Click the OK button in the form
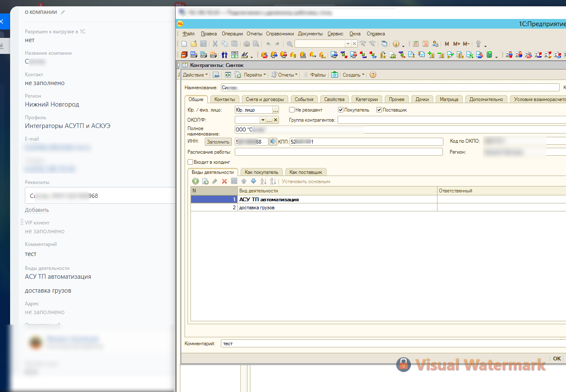Image resolution: width=566 pixels, height=392 pixels. pos(557,359)
